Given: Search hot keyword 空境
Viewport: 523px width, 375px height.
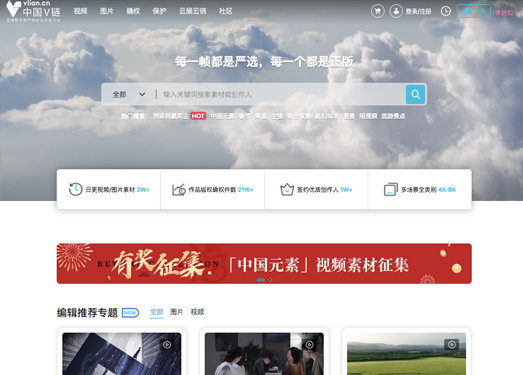Looking at the screenshot, I should pos(277,116).
